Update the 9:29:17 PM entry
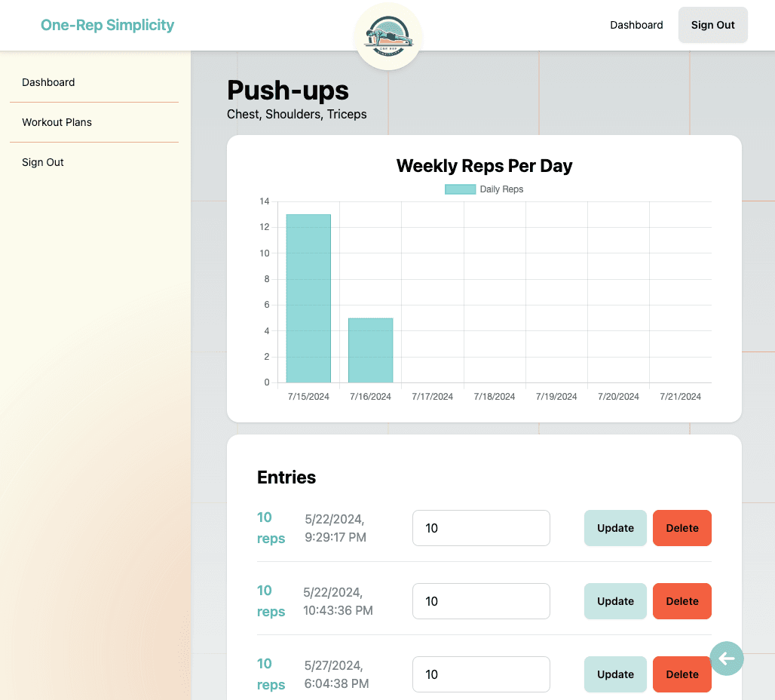Image resolution: width=775 pixels, height=700 pixels. click(x=615, y=528)
